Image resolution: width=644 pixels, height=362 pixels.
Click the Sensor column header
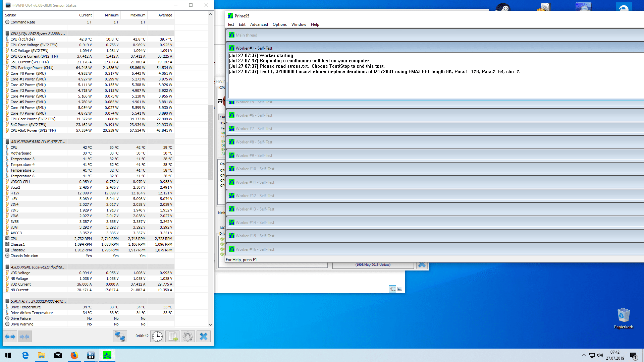(x=35, y=15)
